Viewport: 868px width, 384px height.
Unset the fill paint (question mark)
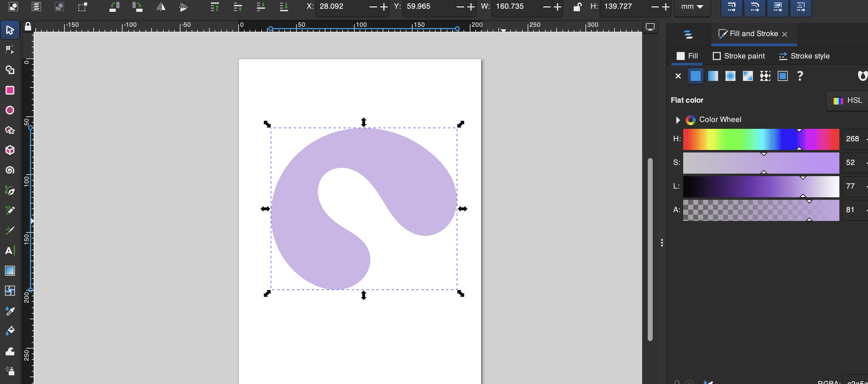(x=800, y=76)
